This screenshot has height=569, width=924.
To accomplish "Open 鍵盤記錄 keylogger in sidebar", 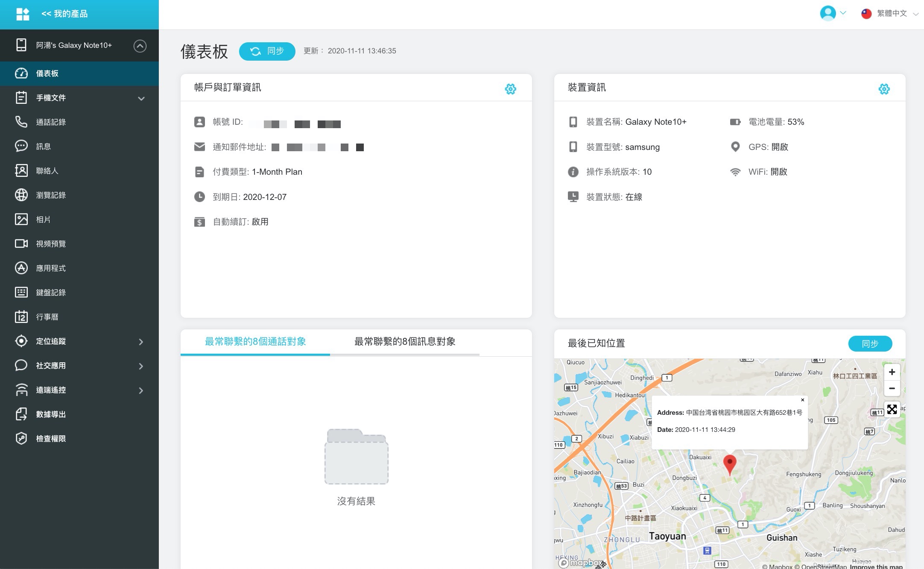I will [51, 293].
